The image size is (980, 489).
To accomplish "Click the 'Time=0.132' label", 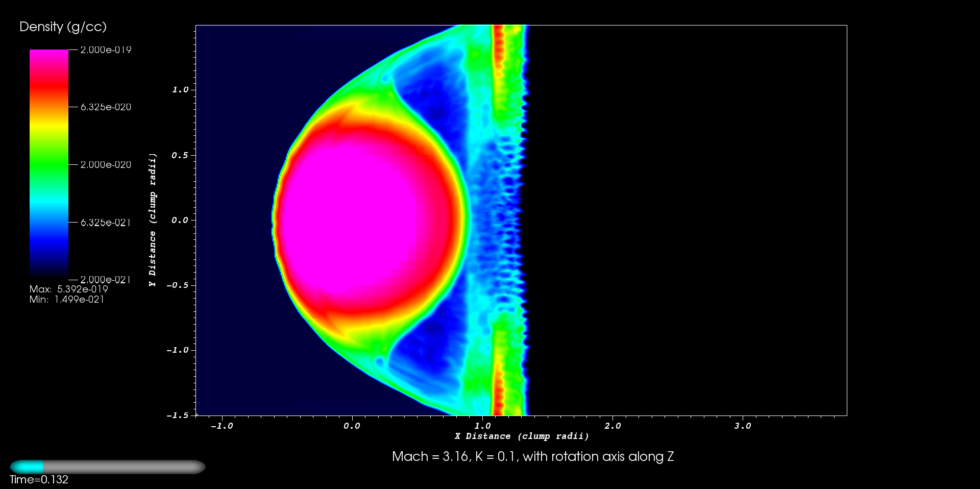I will pyautogui.click(x=39, y=480).
